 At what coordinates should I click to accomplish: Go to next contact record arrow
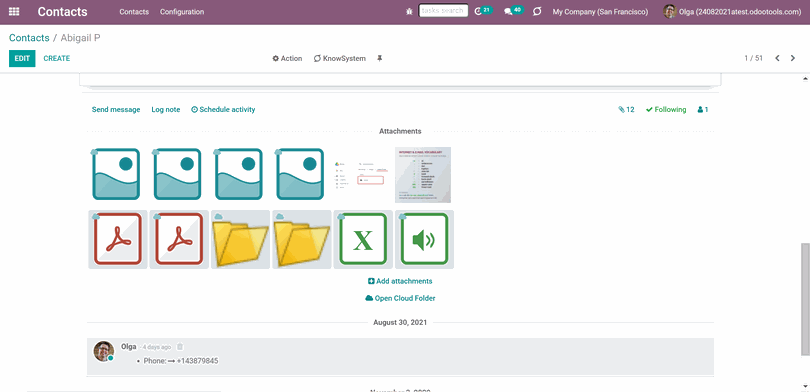pyautogui.click(x=793, y=58)
